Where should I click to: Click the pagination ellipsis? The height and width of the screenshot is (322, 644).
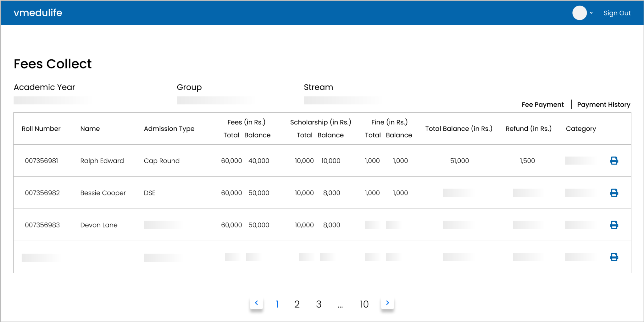(x=340, y=306)
